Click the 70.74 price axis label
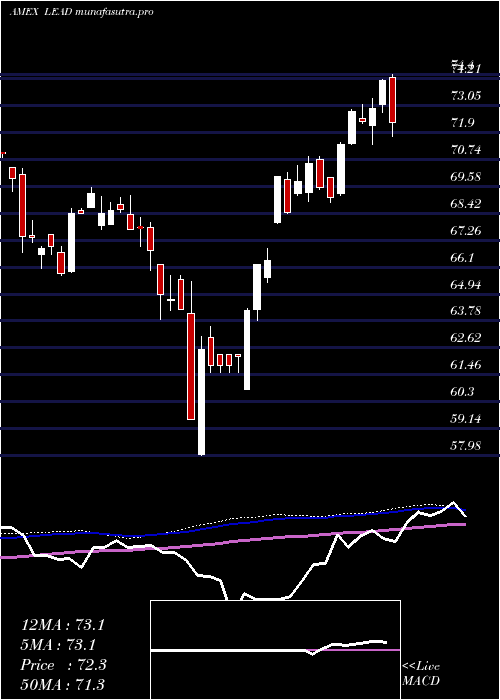Viewport: 500px width, 700px height. 466,150
